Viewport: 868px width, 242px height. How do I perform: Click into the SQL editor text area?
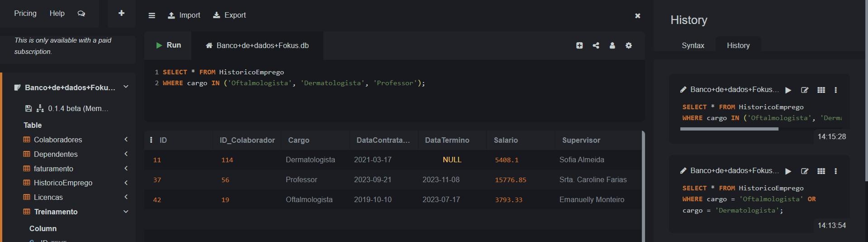(x=394, y=91)
